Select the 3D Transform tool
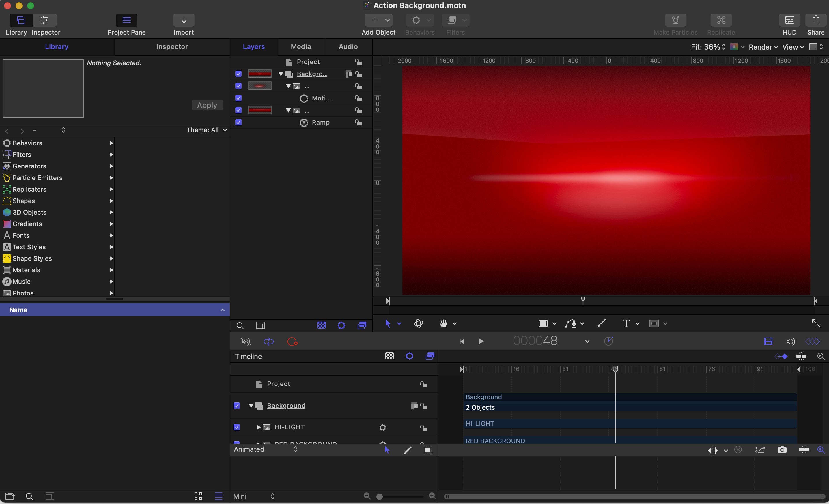This screenshot has width=829, height=504. (419, 323)
